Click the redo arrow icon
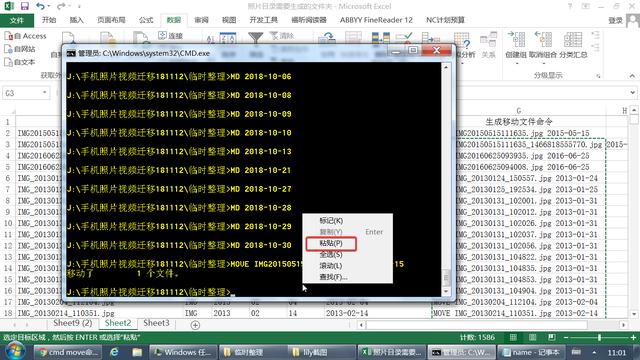Screen dimensions: 640x360 61,6
